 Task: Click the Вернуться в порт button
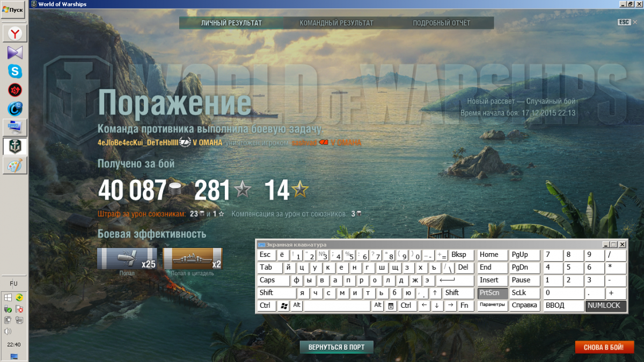(336, 347)
